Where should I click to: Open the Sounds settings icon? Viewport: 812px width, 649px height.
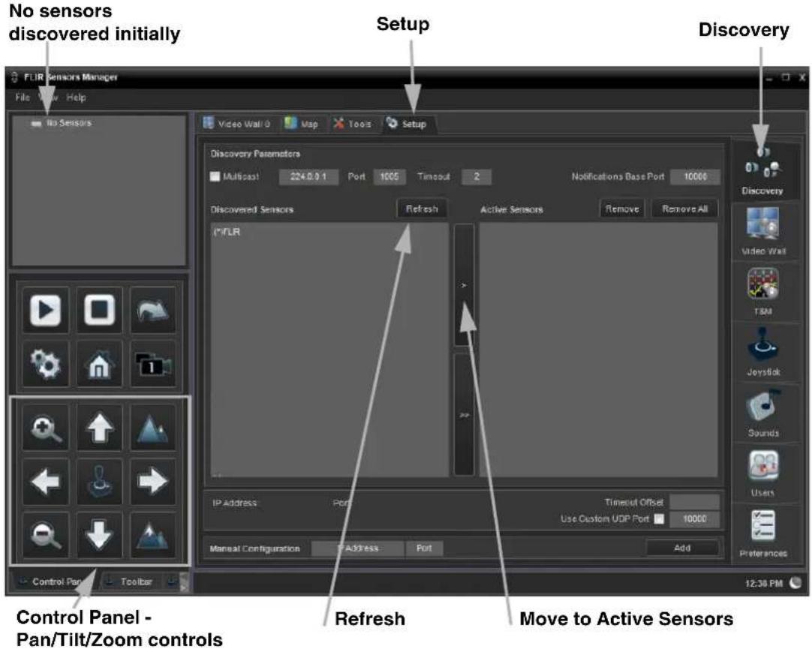762,413
